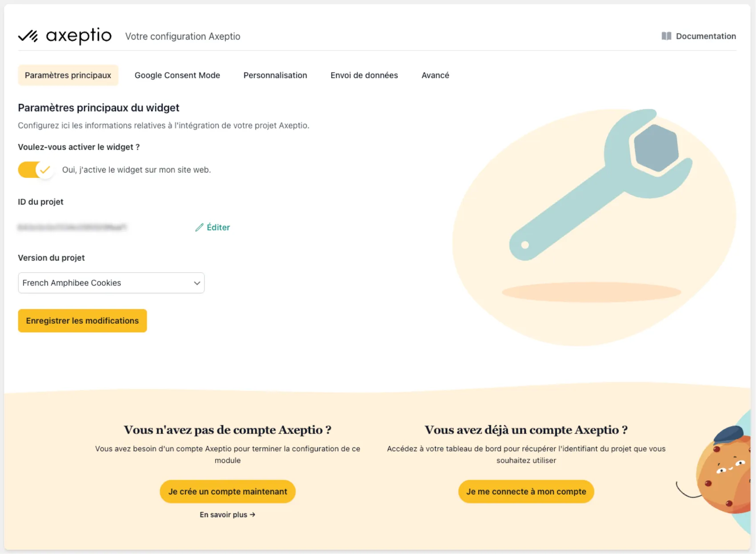Click Je me connecte à mon compte

(526, 491)
